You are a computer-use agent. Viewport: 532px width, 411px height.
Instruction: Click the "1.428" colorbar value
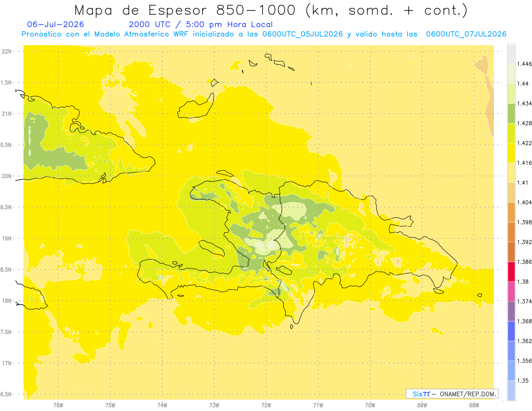(525, 123)
